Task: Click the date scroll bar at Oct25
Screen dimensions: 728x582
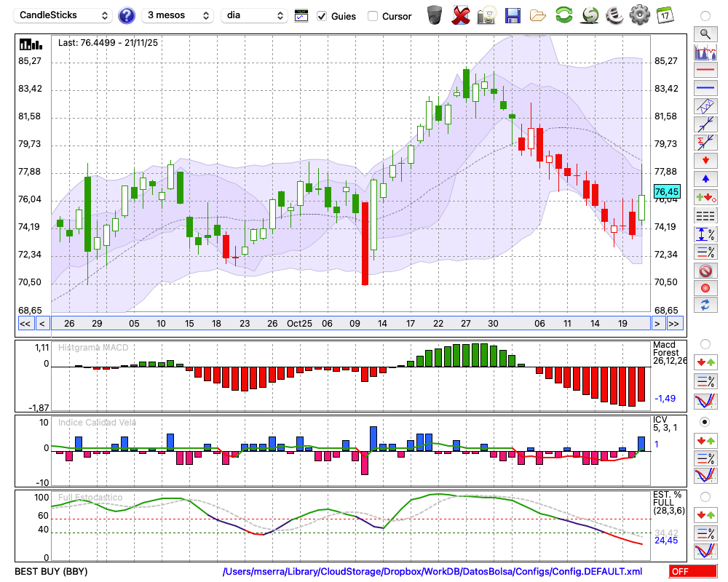Action: [299, 323]
